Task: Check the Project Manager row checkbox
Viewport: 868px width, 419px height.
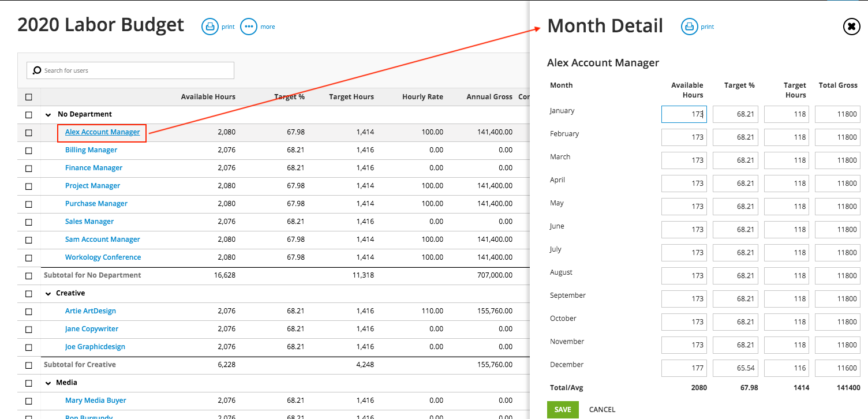Action: [29, 186]
